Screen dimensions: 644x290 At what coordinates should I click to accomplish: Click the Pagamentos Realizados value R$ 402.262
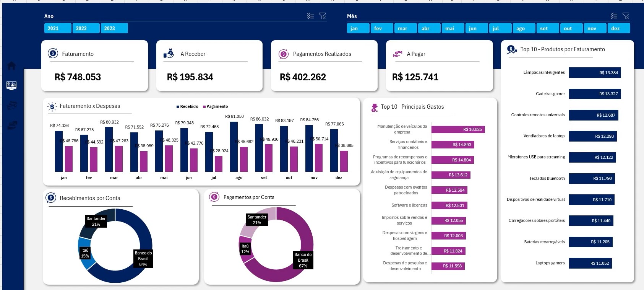tap(303, 77)
